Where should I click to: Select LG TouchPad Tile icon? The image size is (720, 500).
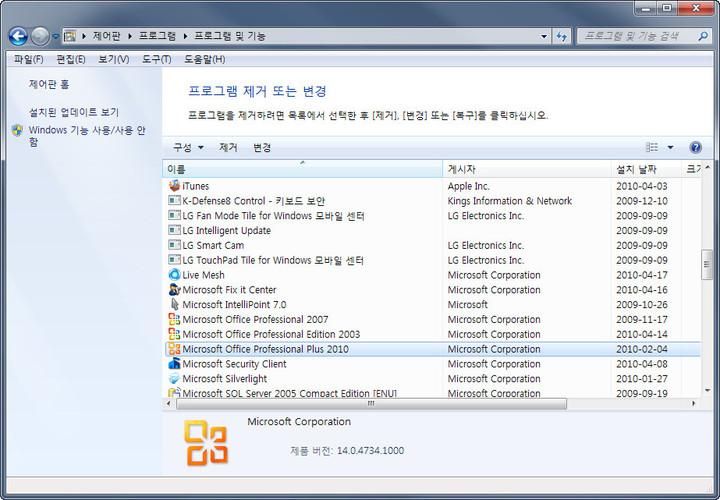point(174,259)
